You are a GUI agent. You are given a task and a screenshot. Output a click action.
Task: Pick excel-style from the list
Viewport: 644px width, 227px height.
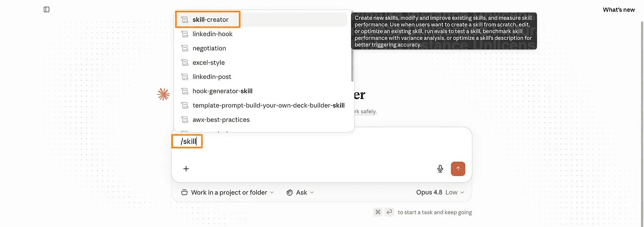[x=261, y=63]
